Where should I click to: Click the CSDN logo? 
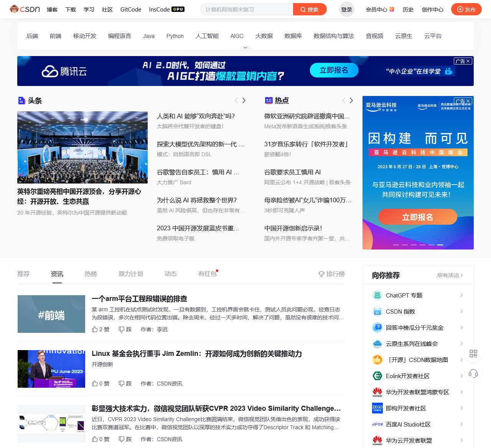pos(25,9)
